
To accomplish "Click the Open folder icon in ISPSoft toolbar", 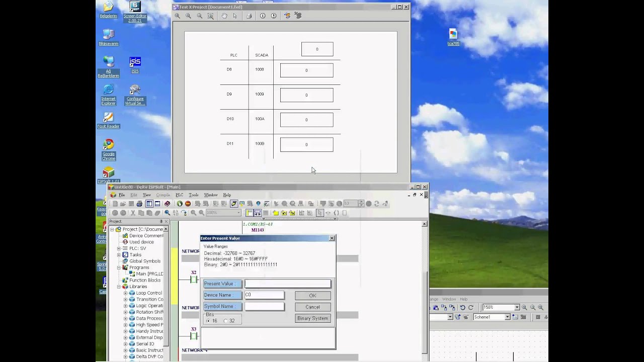I will [x=123, y=204].
